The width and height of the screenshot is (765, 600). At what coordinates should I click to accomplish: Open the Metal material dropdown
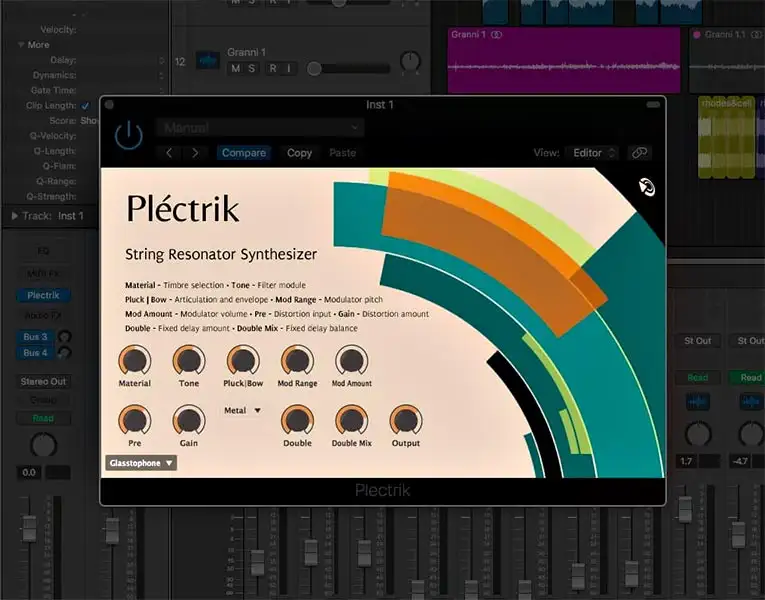[x=242, y=411]
